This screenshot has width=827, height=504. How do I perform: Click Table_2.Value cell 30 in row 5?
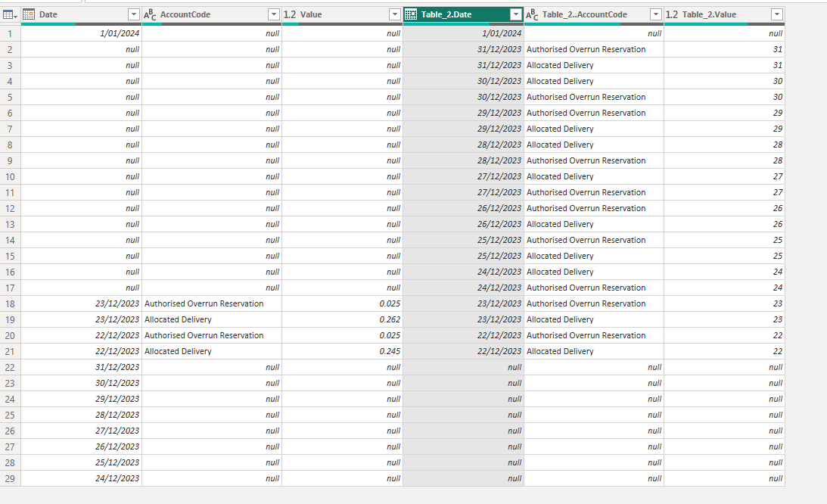(x=724, y=97)
